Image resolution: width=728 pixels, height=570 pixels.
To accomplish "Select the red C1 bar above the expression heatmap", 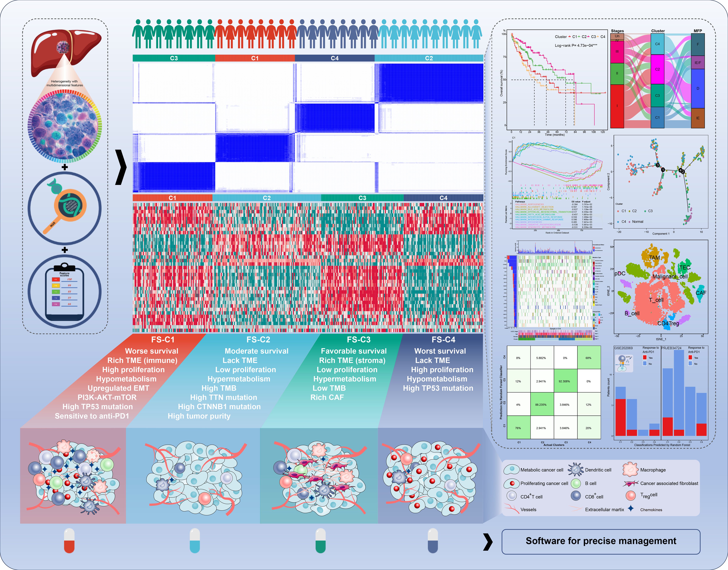I will (x=172, y=198).
